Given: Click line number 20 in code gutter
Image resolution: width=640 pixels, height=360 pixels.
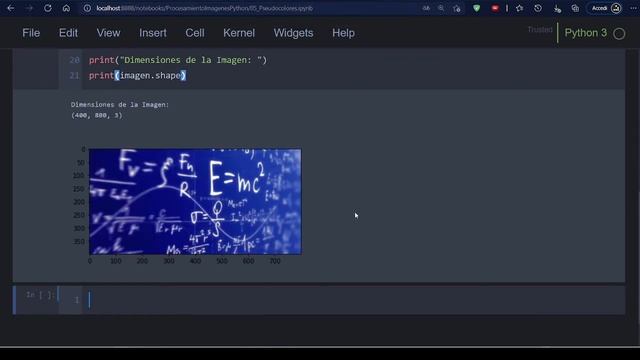Looking at the screenshot, I should click(x=74, y=60).
